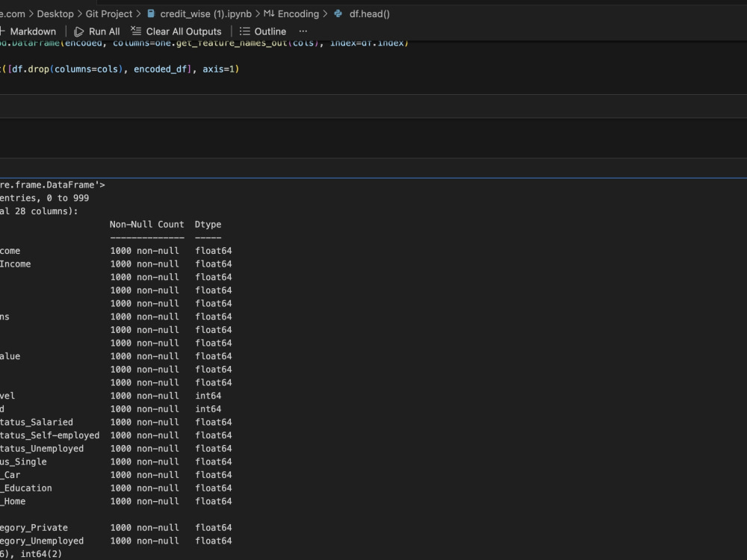Click the Non-Null Count header
The image size is (747, 560).
click(x=146, y=224)
